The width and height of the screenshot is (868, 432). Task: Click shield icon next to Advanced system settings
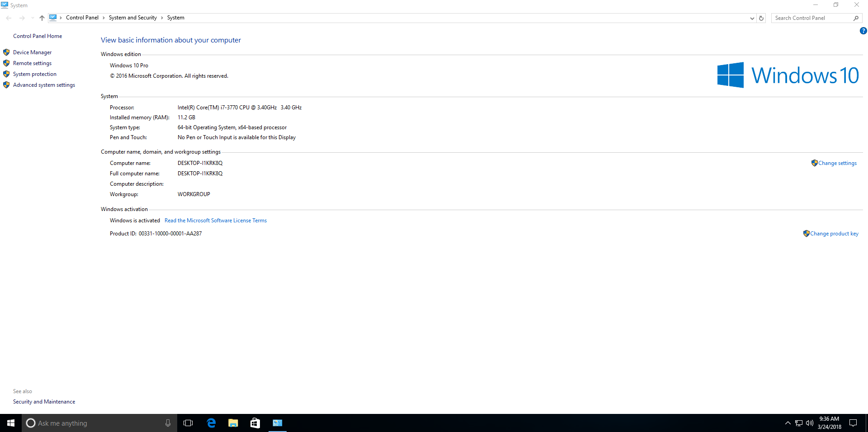pos(6,85)
